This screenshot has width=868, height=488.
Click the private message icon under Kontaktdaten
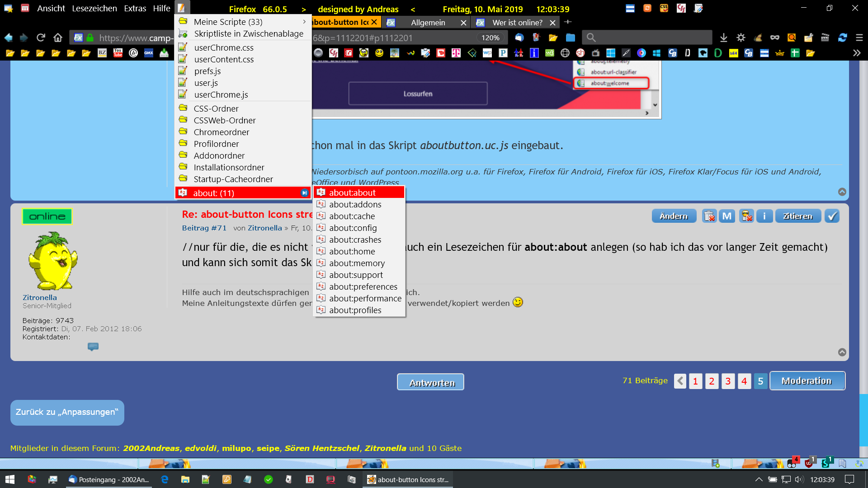pyautogui.click(x=93, y=347)
